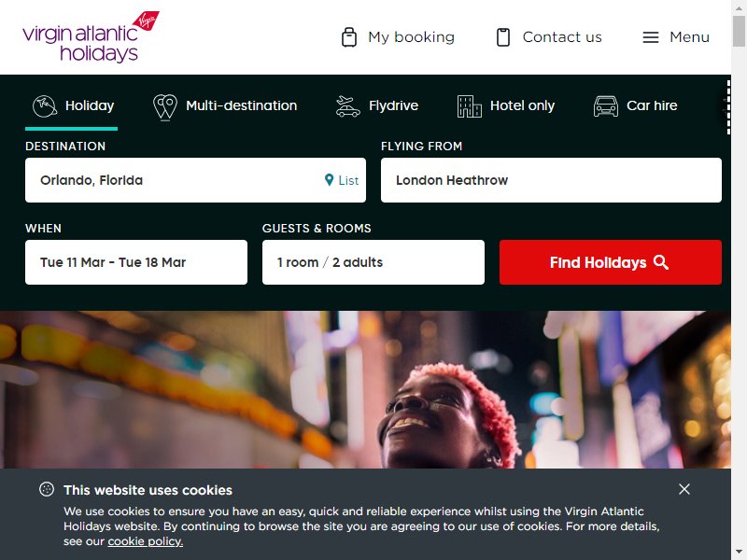Click the car icon for Car hire
This screenshot has width=747, height=560.
tap(605, 106)
